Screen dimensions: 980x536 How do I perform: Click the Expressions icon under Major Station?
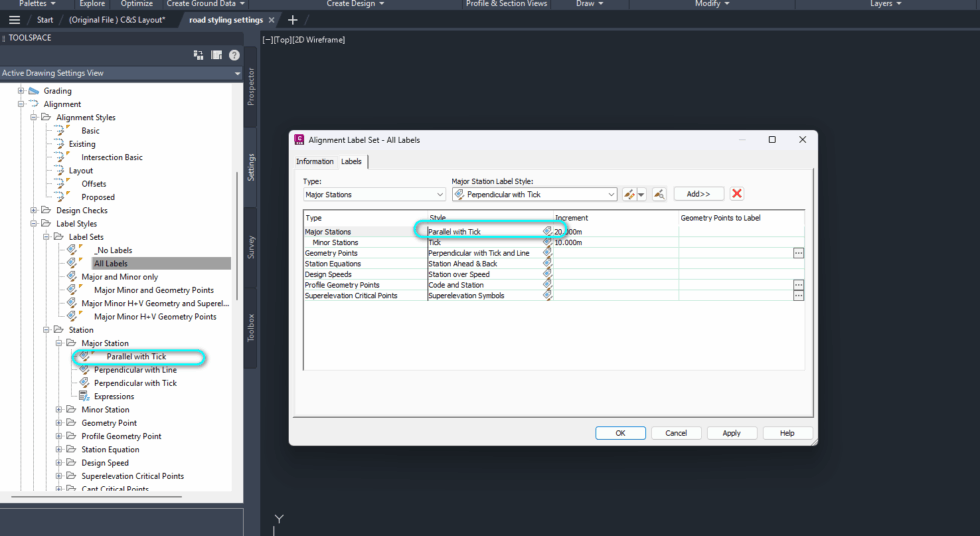click(84, 396)
